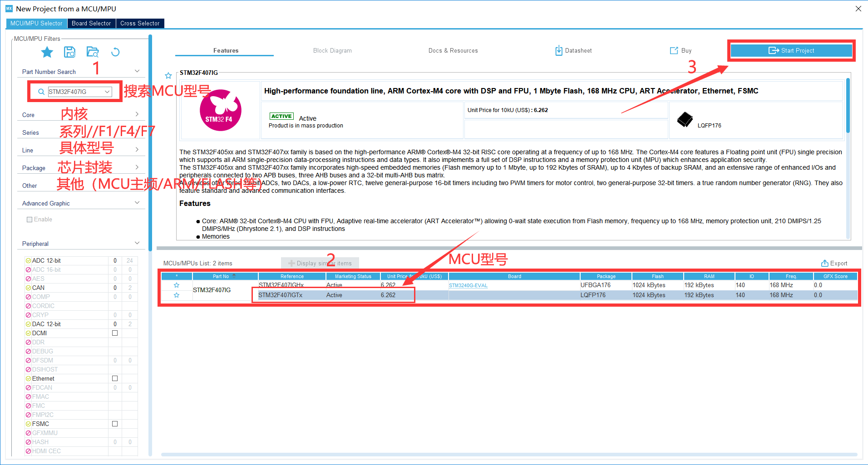This screenshot has width=868, height=465.
Task: Reset all MCU filters with the refresh icon
Action: [115, 52]
